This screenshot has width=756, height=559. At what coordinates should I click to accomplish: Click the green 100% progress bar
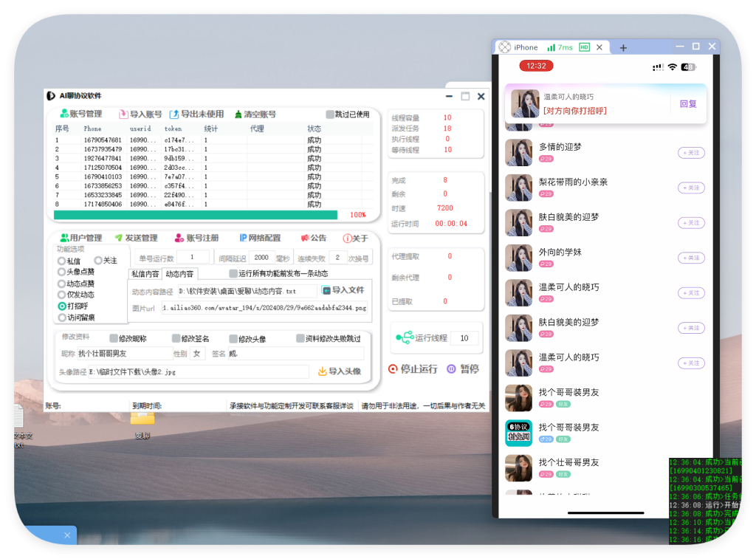(199, 214)
